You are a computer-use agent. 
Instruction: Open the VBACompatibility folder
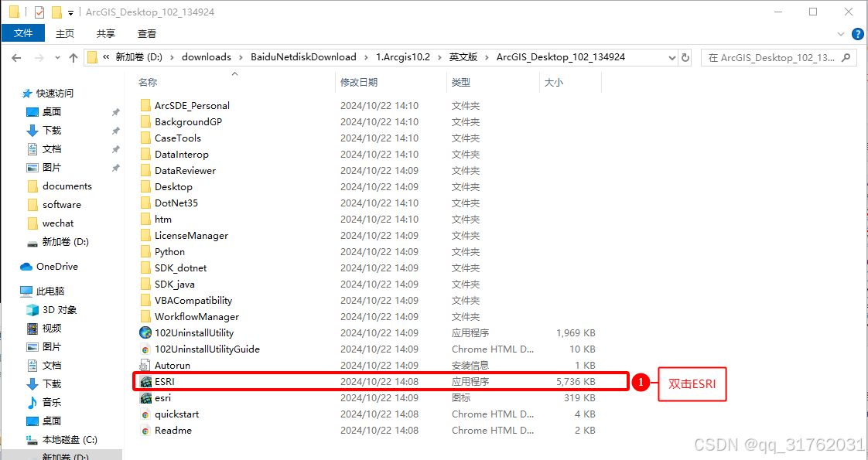[x=193, y=300]
